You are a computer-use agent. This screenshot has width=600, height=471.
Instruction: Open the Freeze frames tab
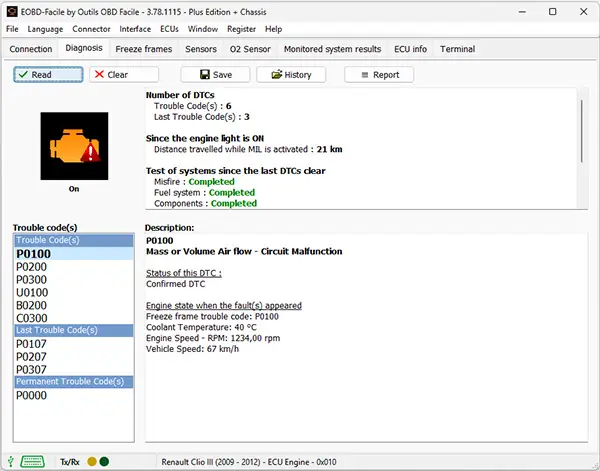click(x=143, y=48)
